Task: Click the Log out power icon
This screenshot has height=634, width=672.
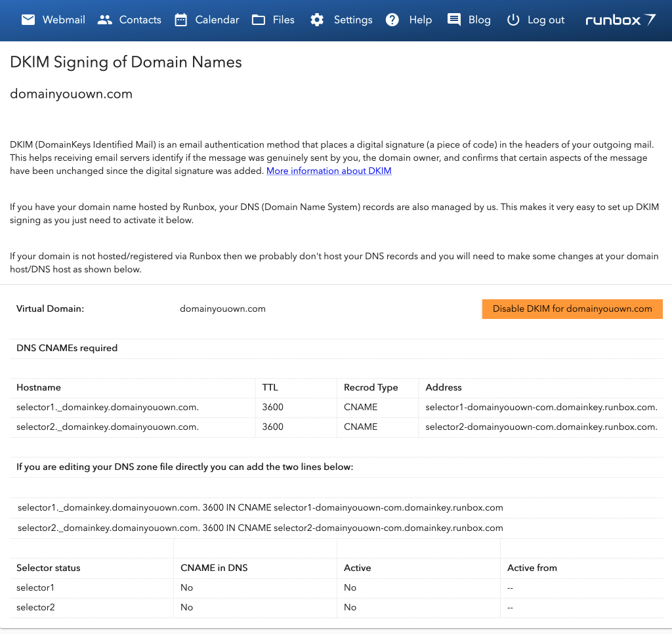Action: click(513, 20)
